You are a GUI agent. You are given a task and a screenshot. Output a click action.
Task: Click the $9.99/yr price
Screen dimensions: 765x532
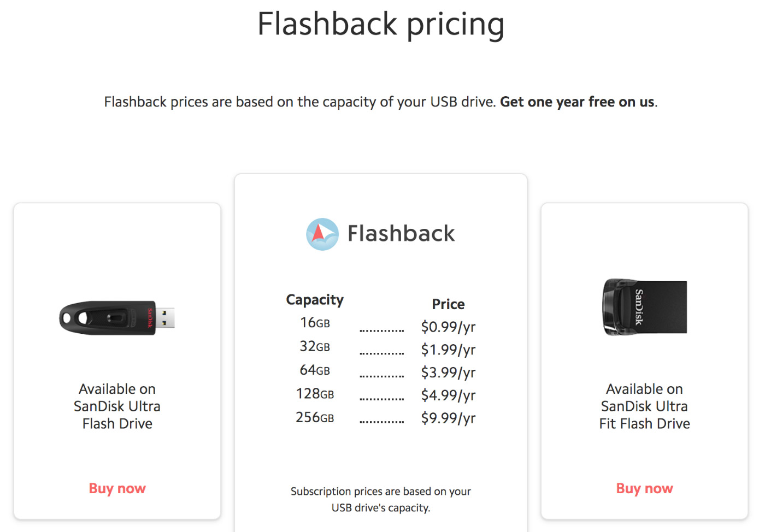[x=448, y=418]
